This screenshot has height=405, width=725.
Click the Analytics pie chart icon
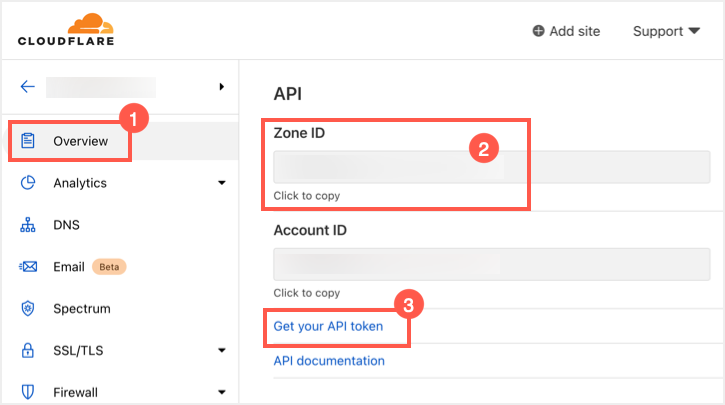click(x=28, y=183)
